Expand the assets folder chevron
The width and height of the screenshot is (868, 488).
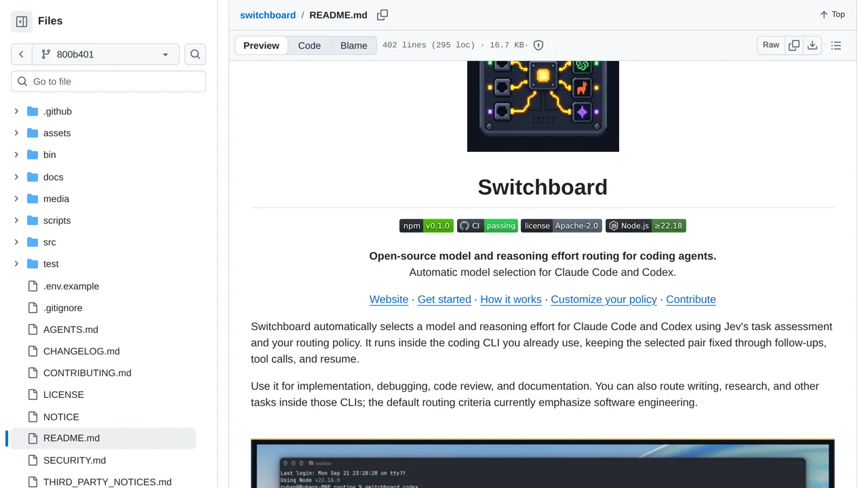click(x=16, y=133)
